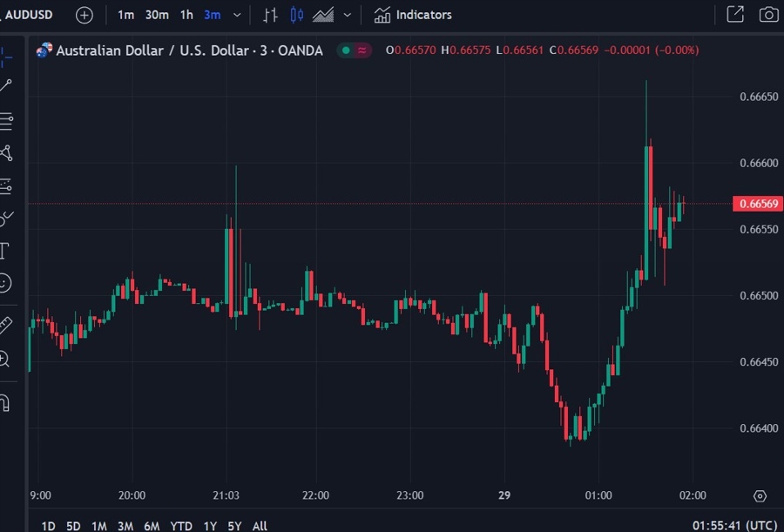Screen dimensions: 784x532
Task: Select the 3m timeframe
Action: click(x=212, y=15)
